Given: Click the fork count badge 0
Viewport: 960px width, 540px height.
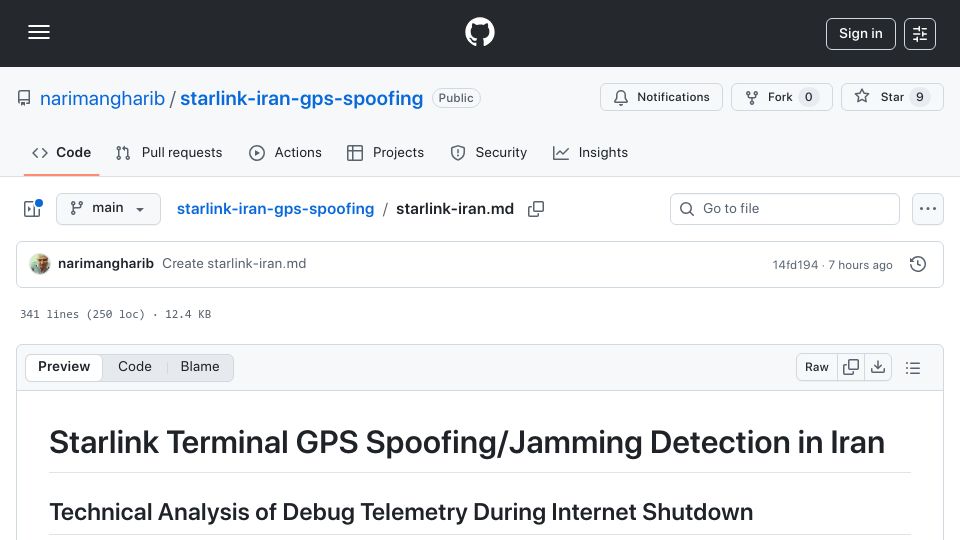Looking at the screenshot, I should pyautogui.click(x=809, y=97).
